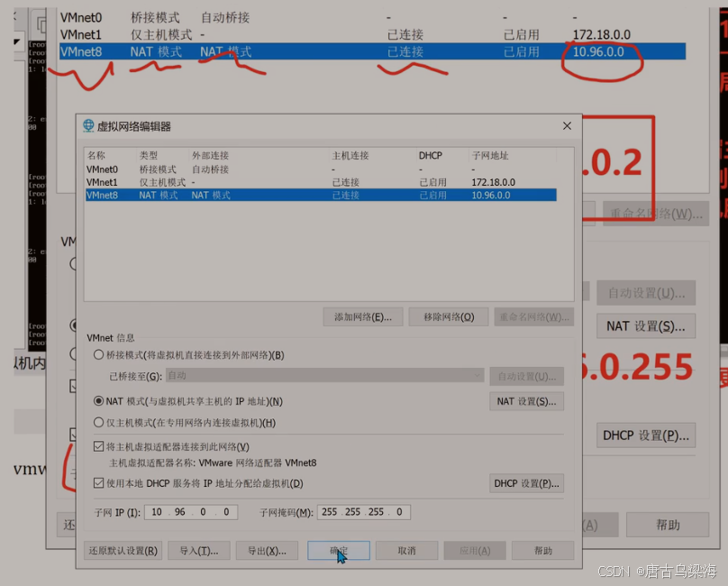The width and height of the screenshot is (728, 586).
Task: Select VMnet1 row in background window
Action: (372, 35)
